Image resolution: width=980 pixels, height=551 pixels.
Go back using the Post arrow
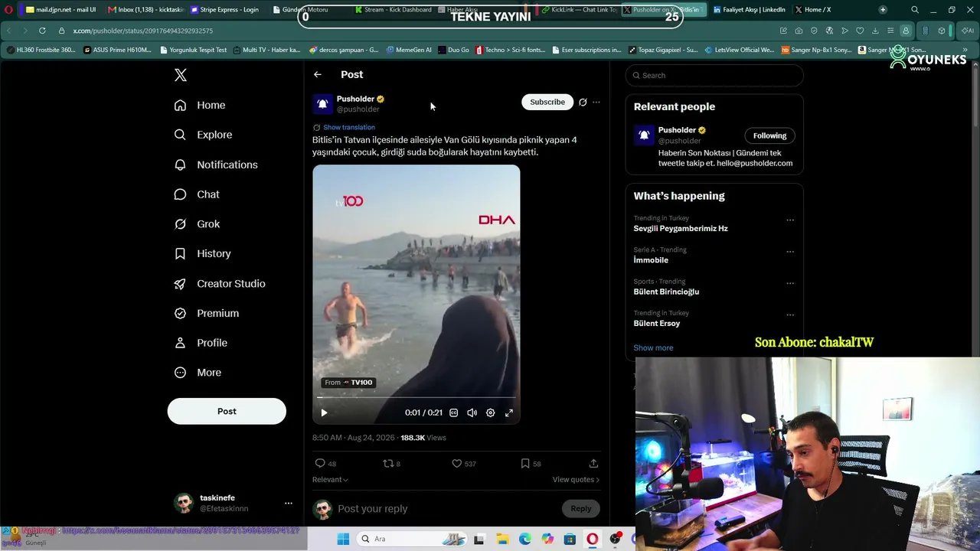point(318,74)
